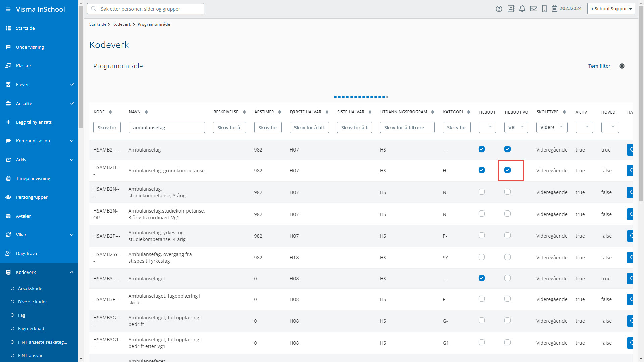
Task: Open the help question mark icon
Action: [x=499, y=9]
